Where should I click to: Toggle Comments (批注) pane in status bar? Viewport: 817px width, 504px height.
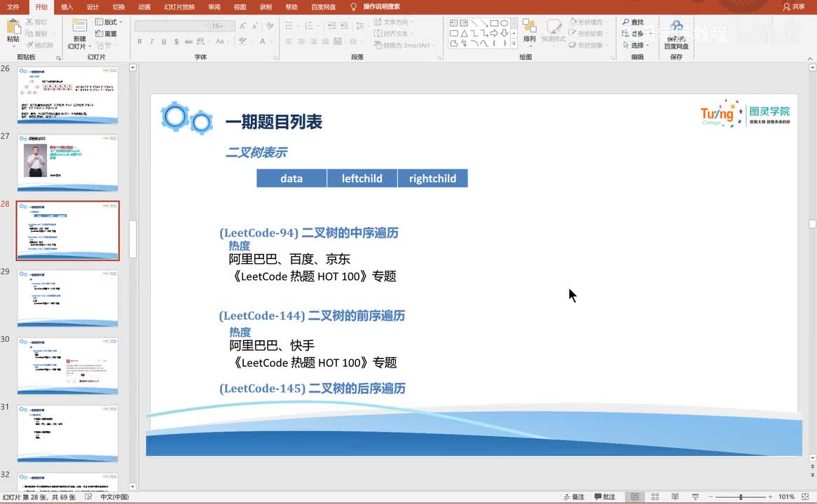point(605,497)
